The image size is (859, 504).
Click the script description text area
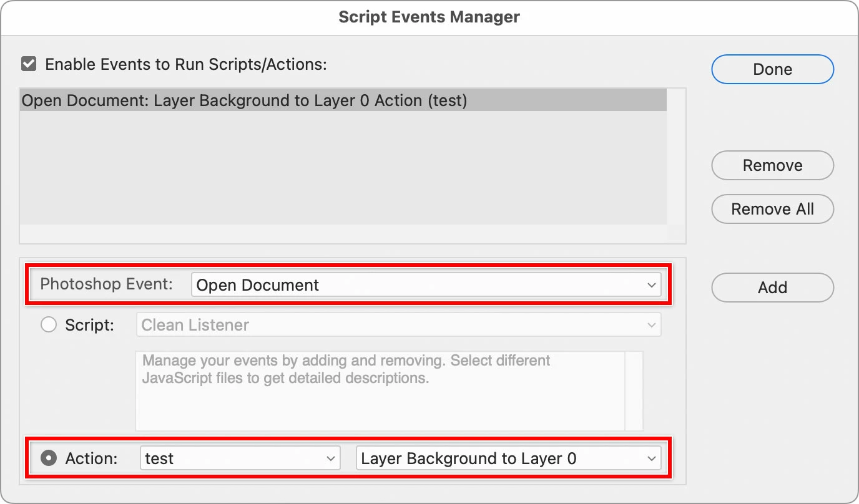pos(380,390)
